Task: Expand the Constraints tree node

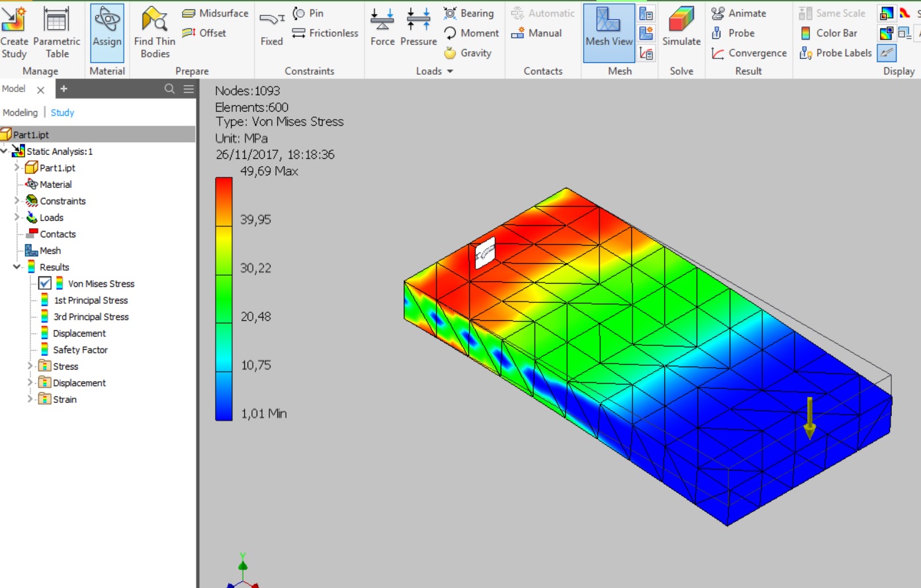Action: coord(16,200)
